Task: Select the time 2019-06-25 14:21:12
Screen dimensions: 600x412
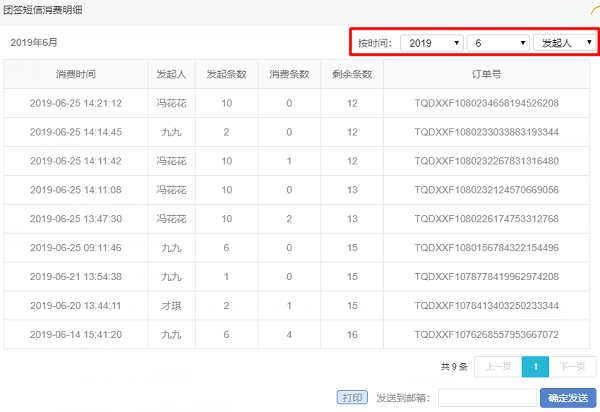Action: tap(76, 103)
